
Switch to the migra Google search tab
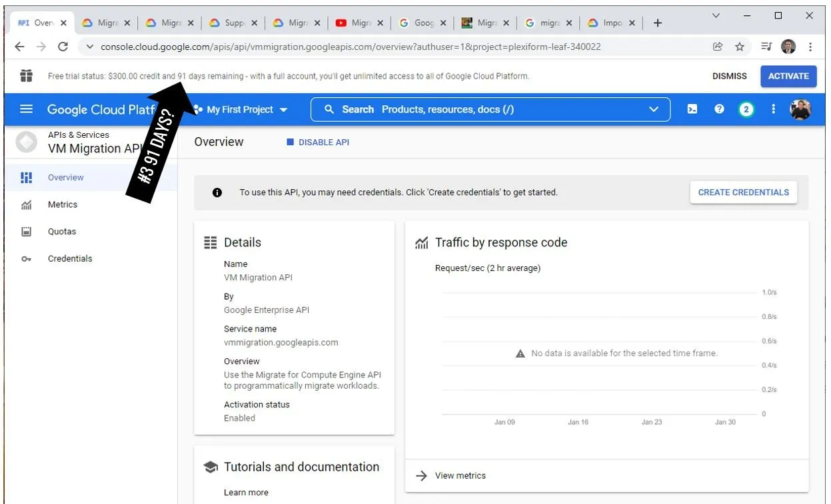pyautogui.click(x=548, y=23)
